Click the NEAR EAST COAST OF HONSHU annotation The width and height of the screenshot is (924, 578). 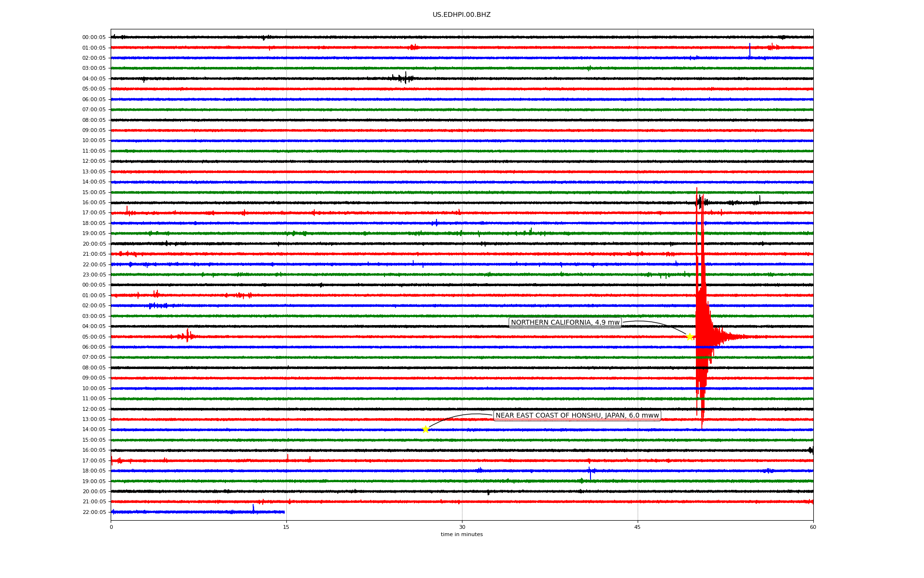pos(577,416)
